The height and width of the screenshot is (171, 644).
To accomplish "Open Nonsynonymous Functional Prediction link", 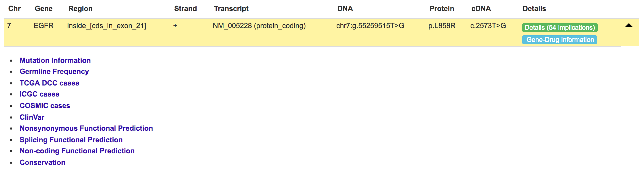I will coord(86,128).
